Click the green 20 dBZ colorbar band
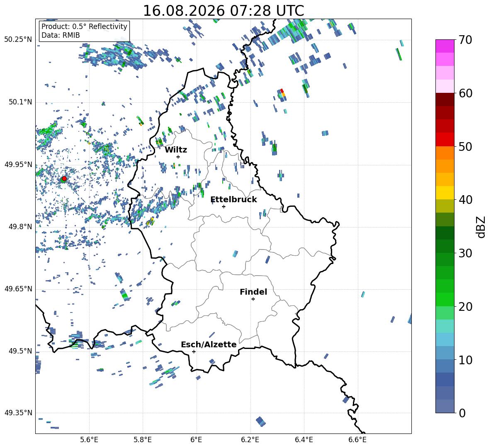The image size is (491, 448). [445, 299]
